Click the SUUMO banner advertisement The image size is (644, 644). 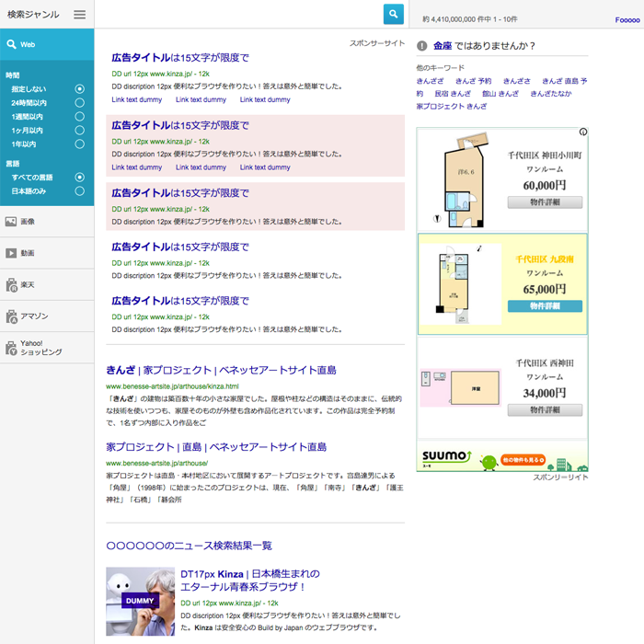(x=502, y=457)
